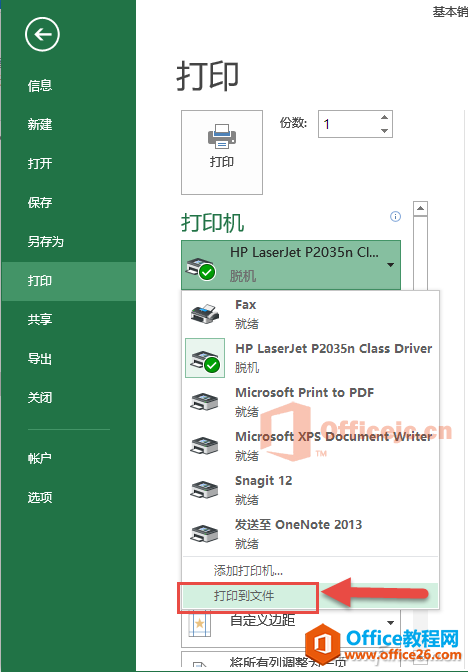Select the Fax printer icon

[205, 314]
